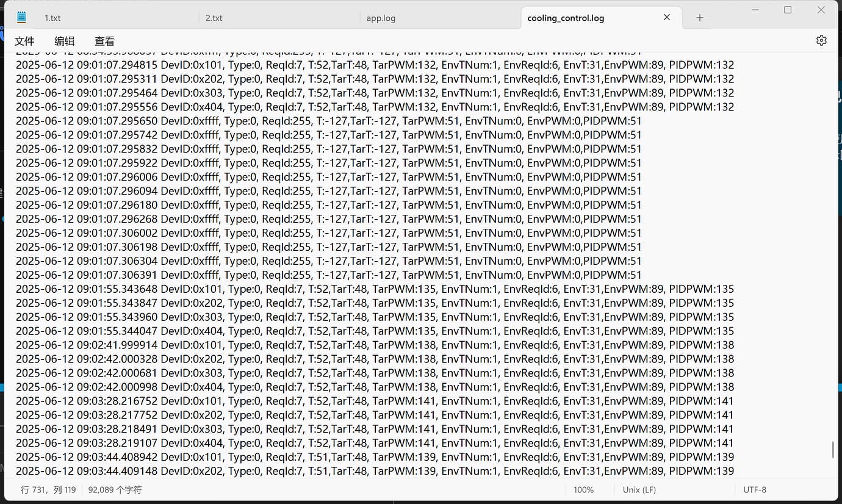This screenshot has width=842, height=504.
Task: Click the Notepad app icon in title bar
Action: click(22, 18)
